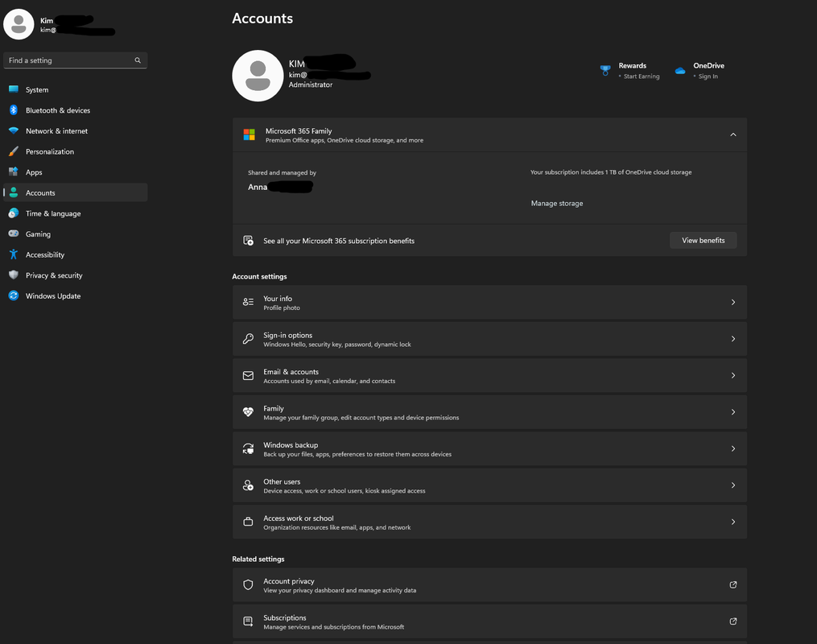The width and height of the screenshot is (817, 644).
Task: Open Subscriptions external link icon
Action: (733, 621)
